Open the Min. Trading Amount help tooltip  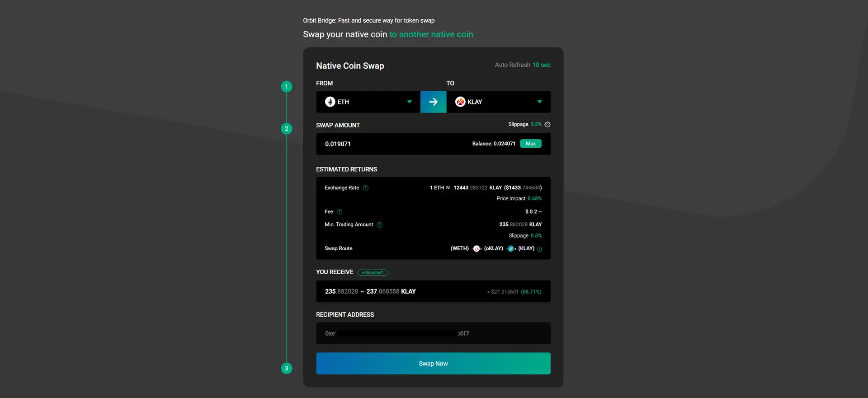pyautogui.click(x=379, y=225)
